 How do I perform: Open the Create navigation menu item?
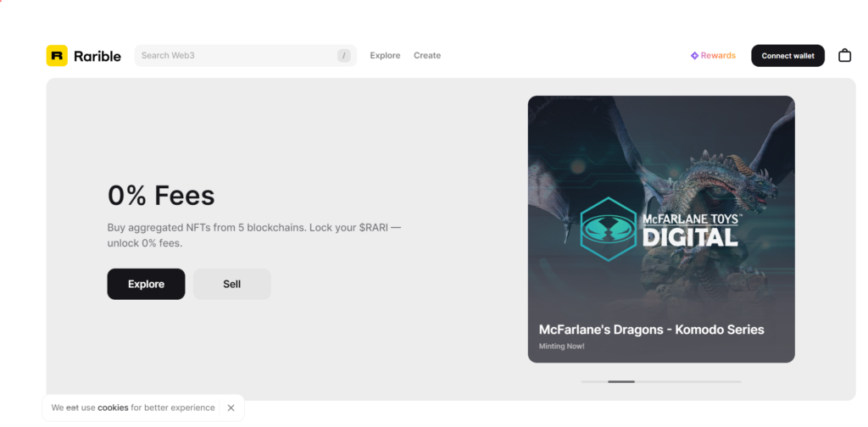(x=427, y=55)
